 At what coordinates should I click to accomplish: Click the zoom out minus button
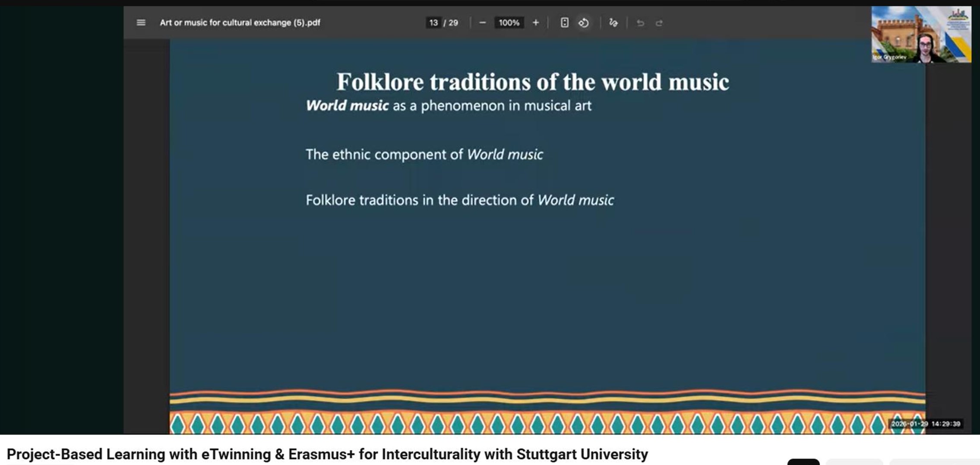click(483, 22)
